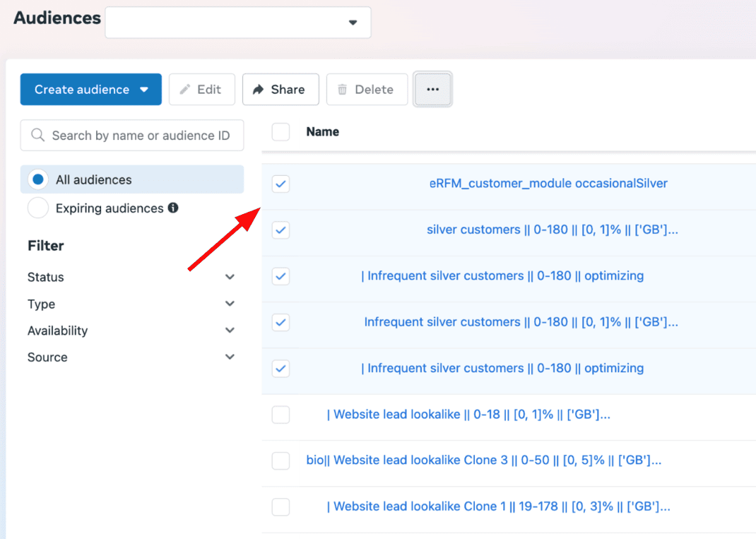Open the Website lead lookalike Clone 1 || 19-178 link
This screenshot has width=756, height=539.
[498, 507]
